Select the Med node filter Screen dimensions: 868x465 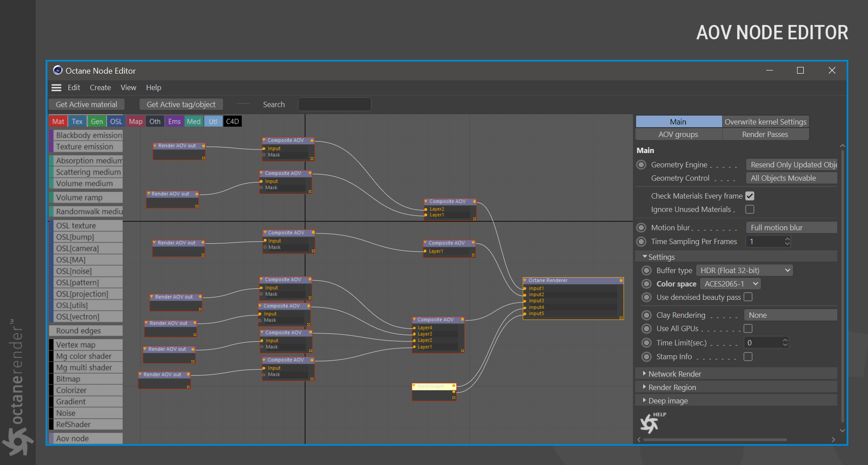click(x=194, y=121)
